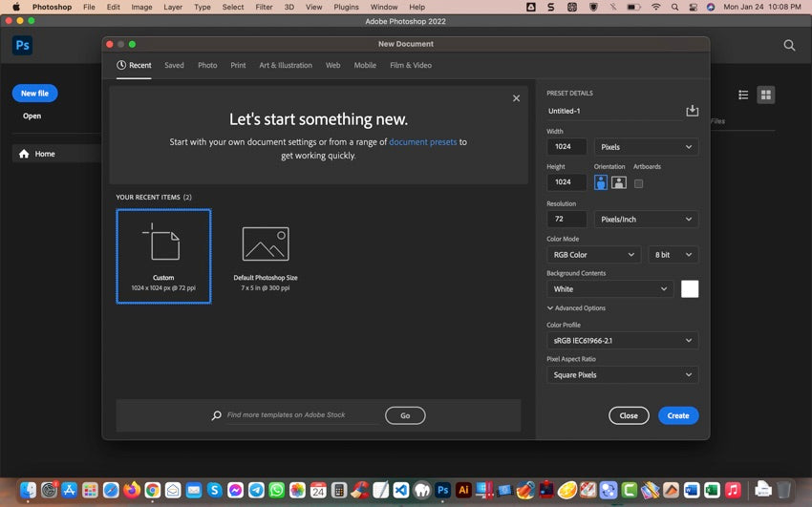Open the Width units dropdown (Pixels)
The height and width of the screenshot is (507, 812).
647,147
